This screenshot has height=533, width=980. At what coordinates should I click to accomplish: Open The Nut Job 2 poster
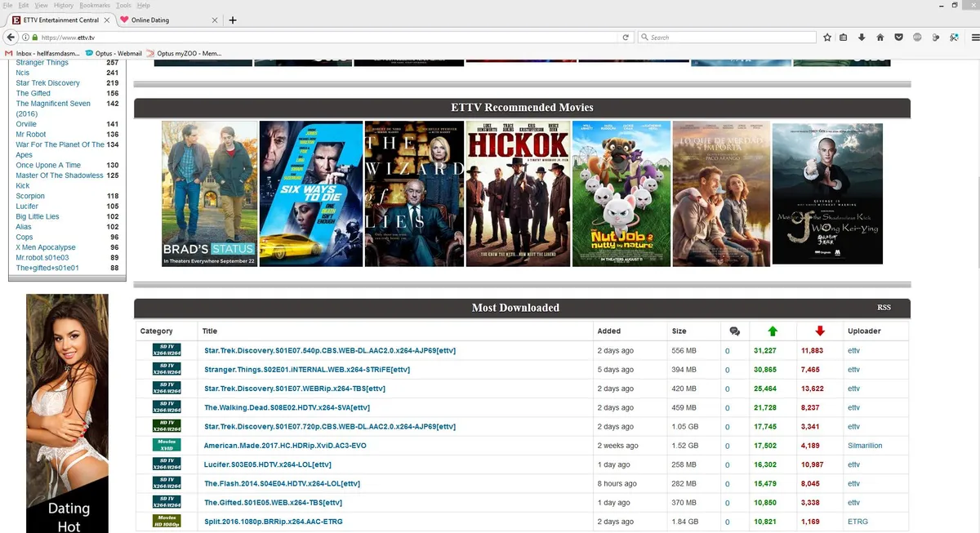pos(621,193)
